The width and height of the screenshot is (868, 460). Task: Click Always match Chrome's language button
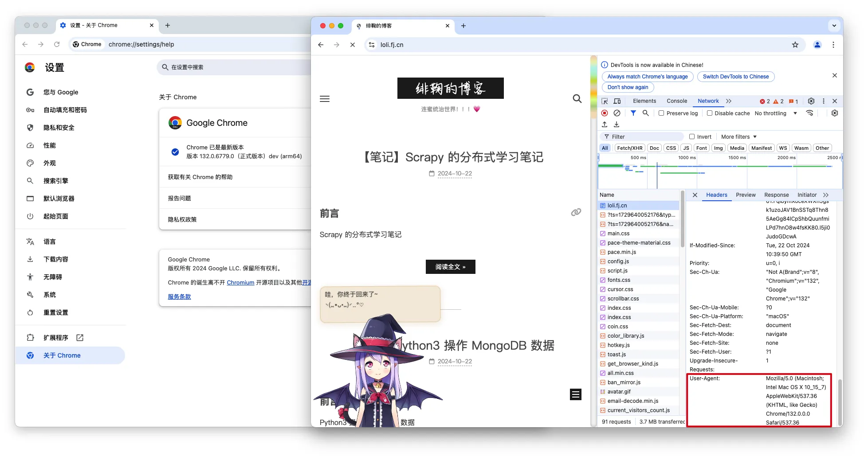[x=648, y=77]
